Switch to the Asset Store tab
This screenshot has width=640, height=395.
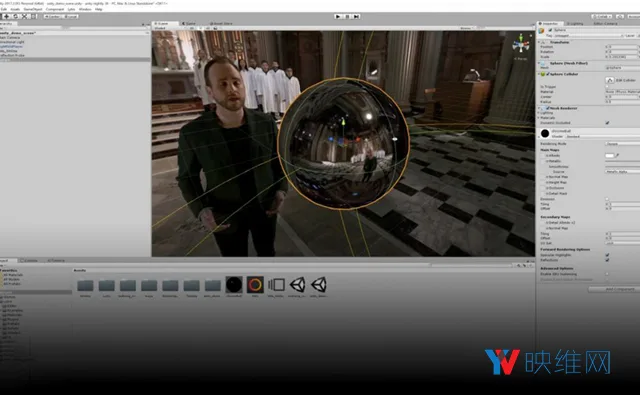(221, 24)
